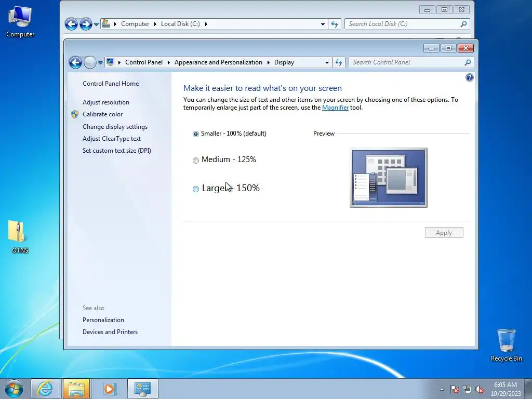Expand arrow after Computer in Explorer address bar
This screenshot has height=399, width=532.
155,24
